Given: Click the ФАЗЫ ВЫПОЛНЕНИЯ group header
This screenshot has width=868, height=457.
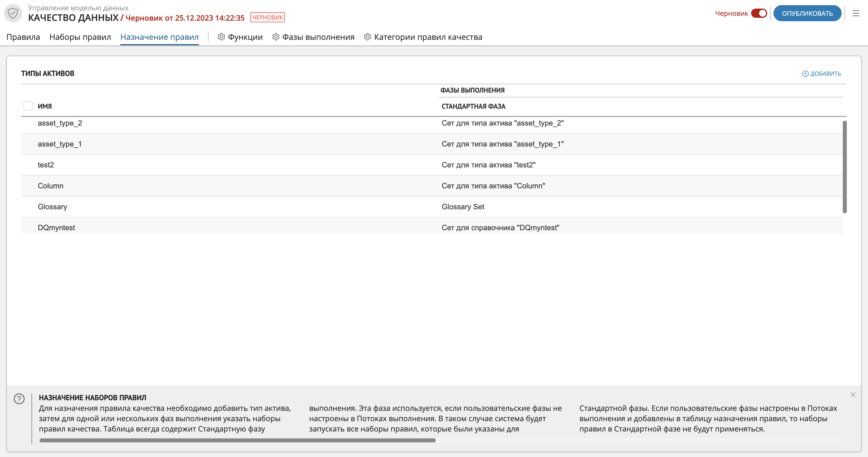Looking at the screenshot, I should click(x=472, y=90).
